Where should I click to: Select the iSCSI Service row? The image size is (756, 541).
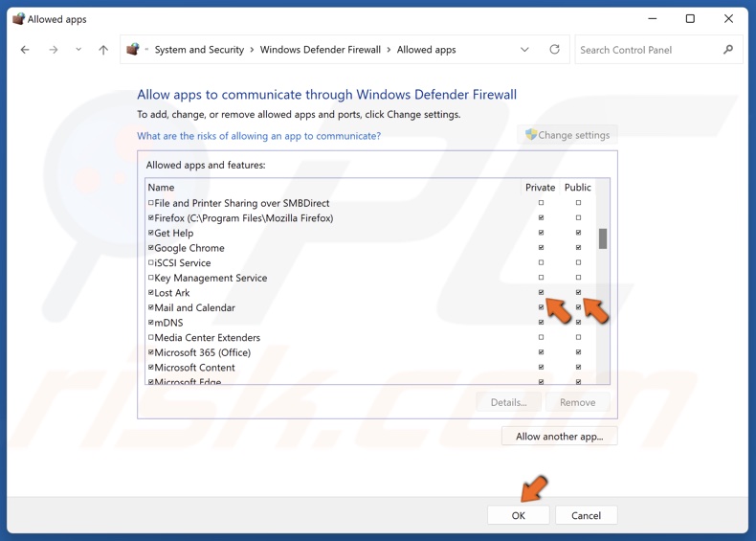tap(370, 262)
